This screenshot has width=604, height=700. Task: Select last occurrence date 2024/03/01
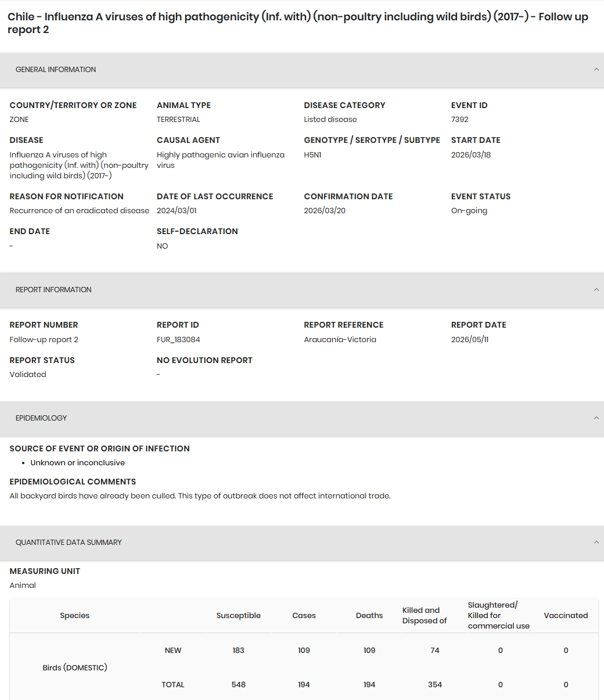coord(177,211)
